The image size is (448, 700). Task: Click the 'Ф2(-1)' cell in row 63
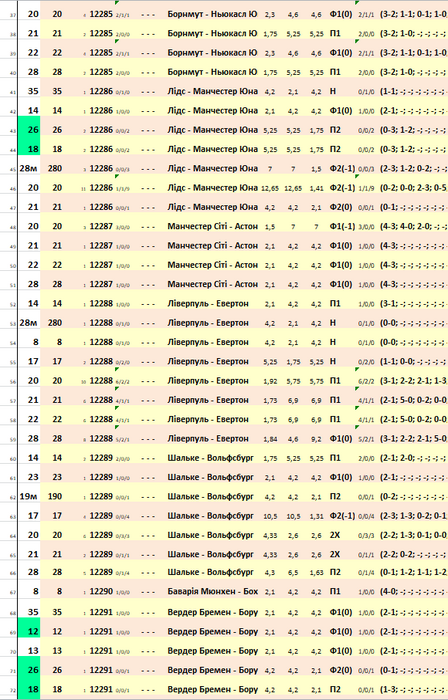pyautogui.click(x=342, y=516)
